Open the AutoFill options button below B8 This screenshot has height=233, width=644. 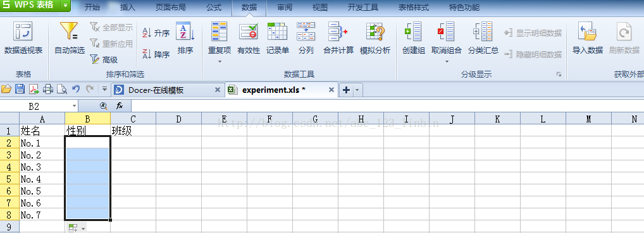coord(77,228)
